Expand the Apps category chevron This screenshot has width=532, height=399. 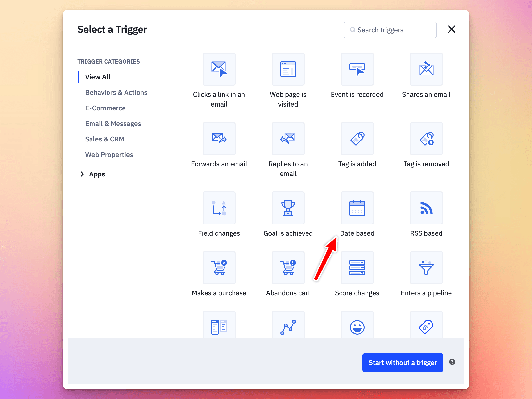82,174
